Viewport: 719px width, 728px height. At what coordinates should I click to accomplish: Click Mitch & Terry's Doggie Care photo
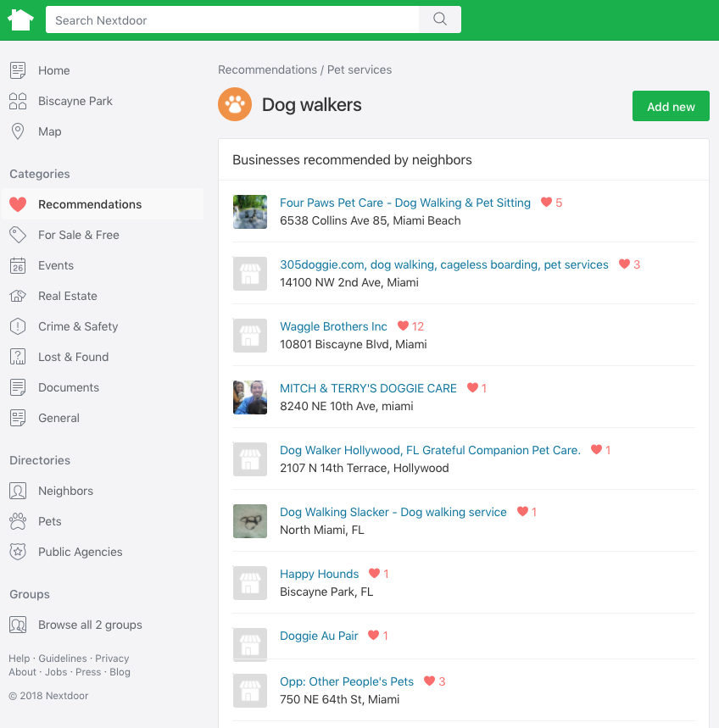(x=250, y=397)
